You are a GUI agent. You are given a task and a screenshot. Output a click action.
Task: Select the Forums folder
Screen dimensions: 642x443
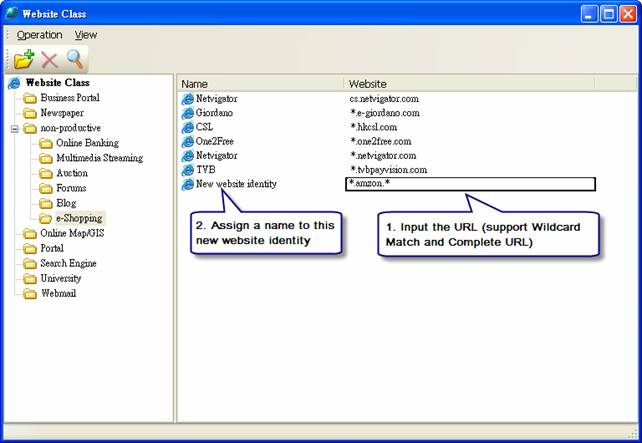click(71, 188)
